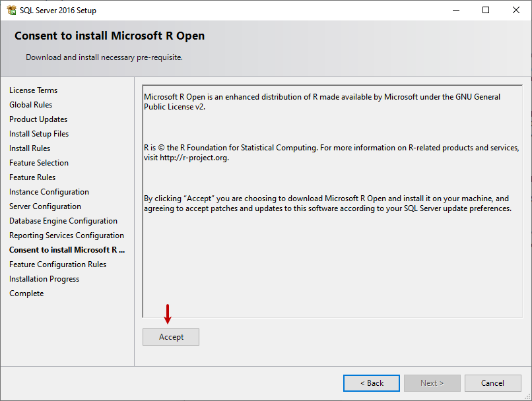
Task: Go back with the Back button
Action: 371,383
